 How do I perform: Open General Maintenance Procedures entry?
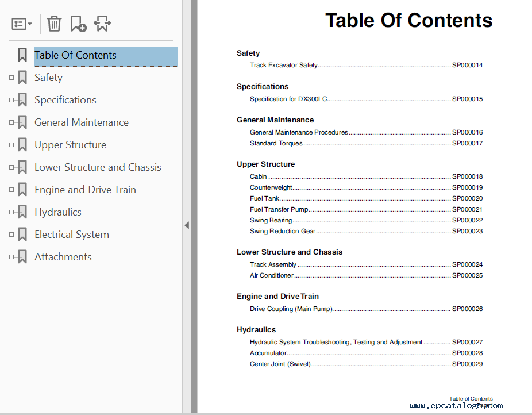click(366, 132)
